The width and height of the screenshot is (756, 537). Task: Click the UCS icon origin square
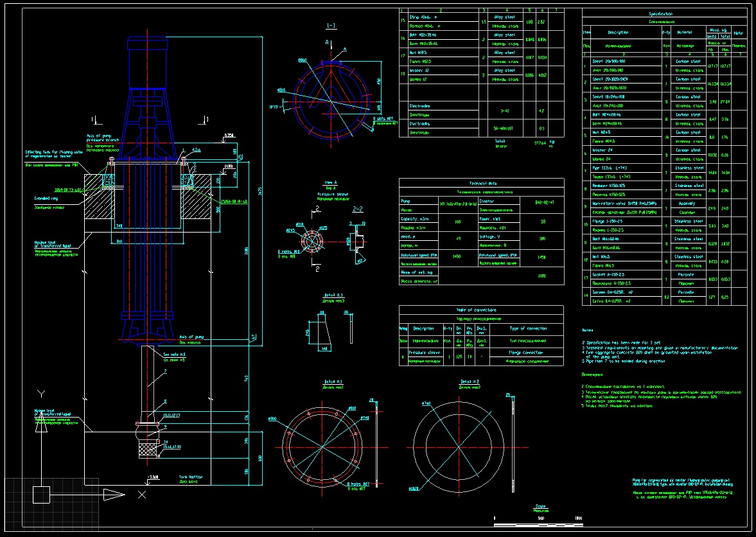(x=41, y=495)
